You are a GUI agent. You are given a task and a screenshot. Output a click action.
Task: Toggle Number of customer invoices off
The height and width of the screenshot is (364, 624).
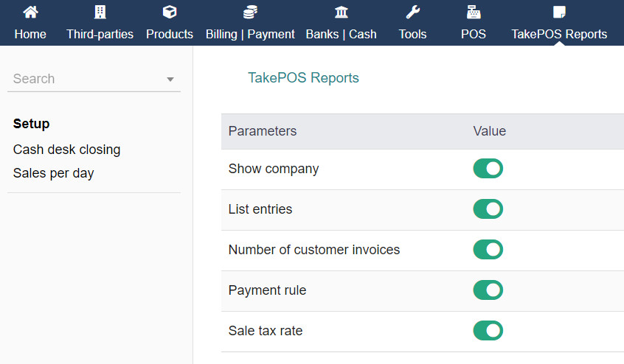pyautogui.click(x=488, y=250)
